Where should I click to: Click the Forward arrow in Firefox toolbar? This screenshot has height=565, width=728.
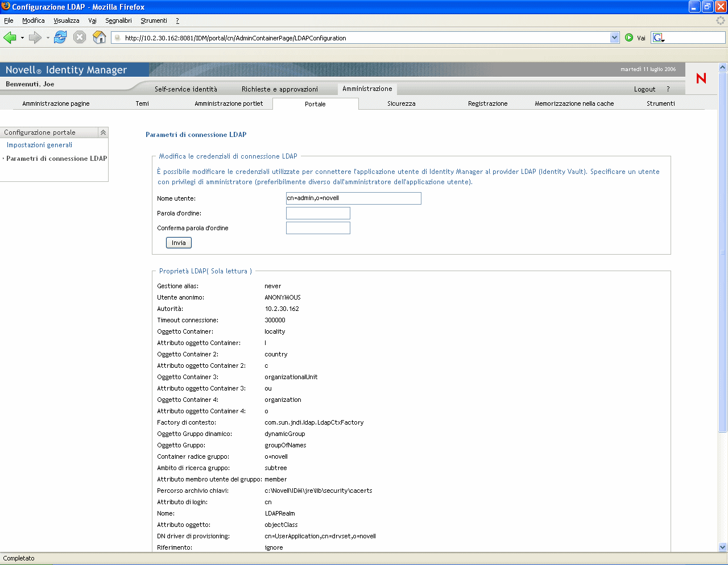[35, 38]
